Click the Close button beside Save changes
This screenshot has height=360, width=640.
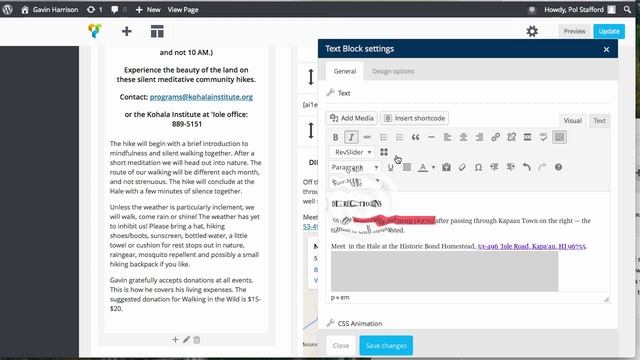[x=341, y=346]
